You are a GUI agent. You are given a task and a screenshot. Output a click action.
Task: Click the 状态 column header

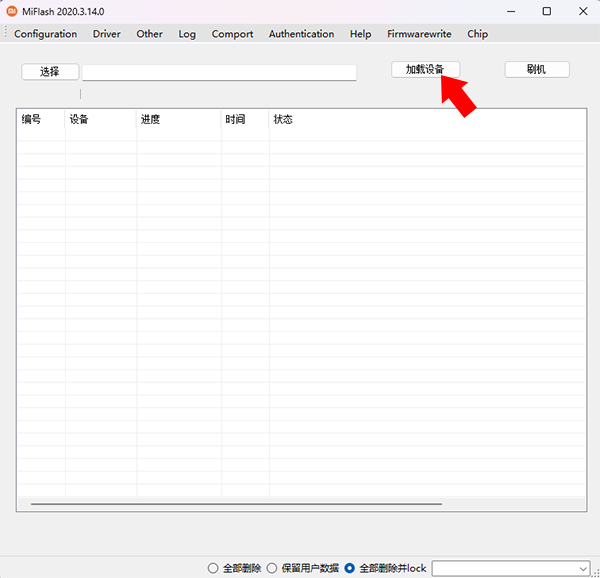[x=427, y=119]
